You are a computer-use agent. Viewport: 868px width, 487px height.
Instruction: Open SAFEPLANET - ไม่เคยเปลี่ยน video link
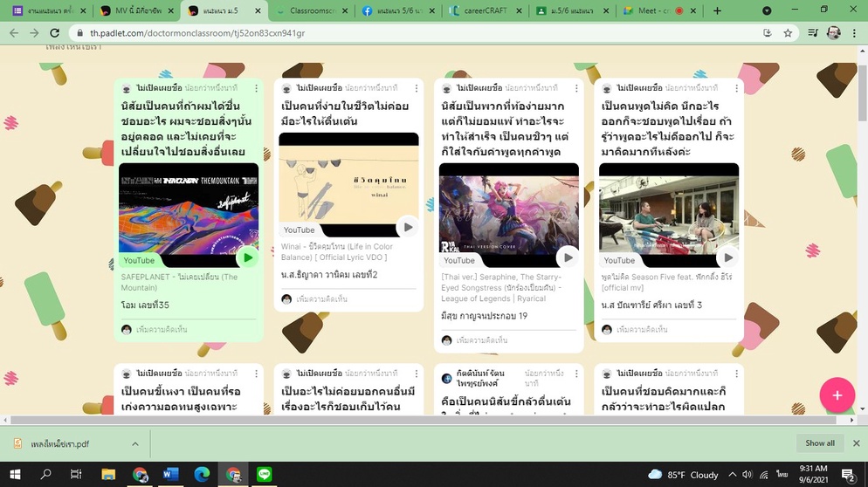(x=179, y=282)
